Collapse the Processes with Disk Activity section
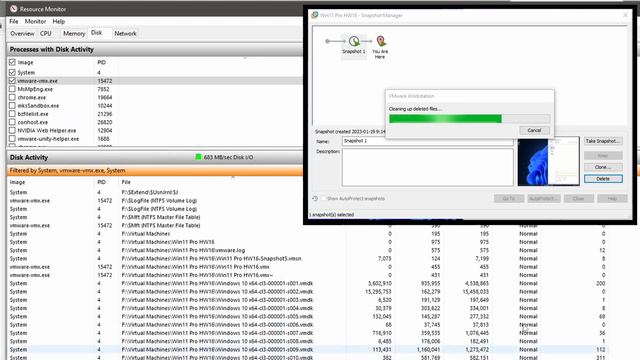The height and width of the screenshot is (360, 640). [x=155, y=49]
